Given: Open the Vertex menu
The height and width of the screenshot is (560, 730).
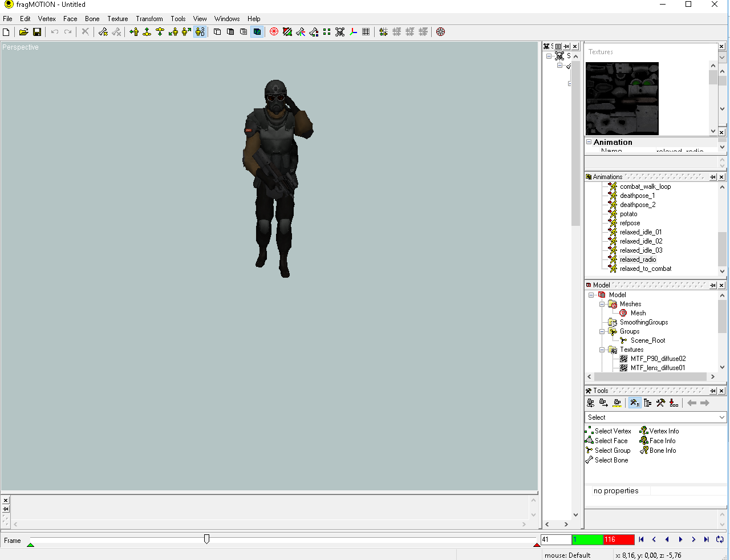Looking at the screenshot, I should (47, 19).
